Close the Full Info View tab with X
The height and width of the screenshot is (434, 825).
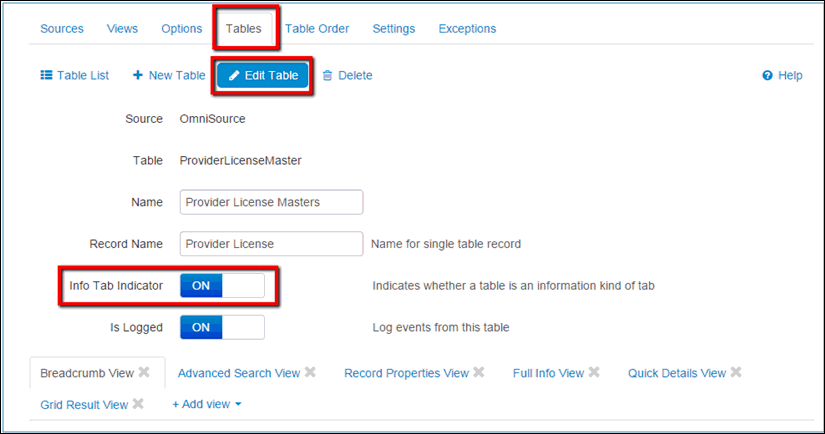click(x=594, y=372)
